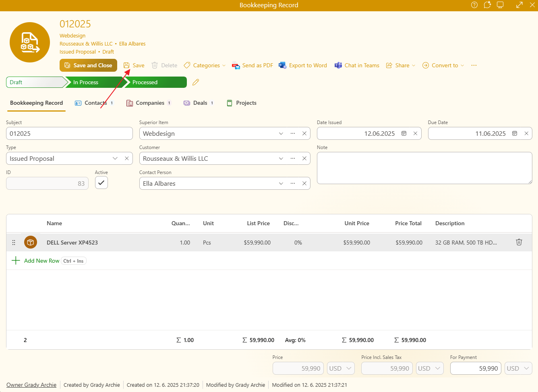Click Save and Close button
This screenshot has width=538, height=392.
(x=88, y=65)
